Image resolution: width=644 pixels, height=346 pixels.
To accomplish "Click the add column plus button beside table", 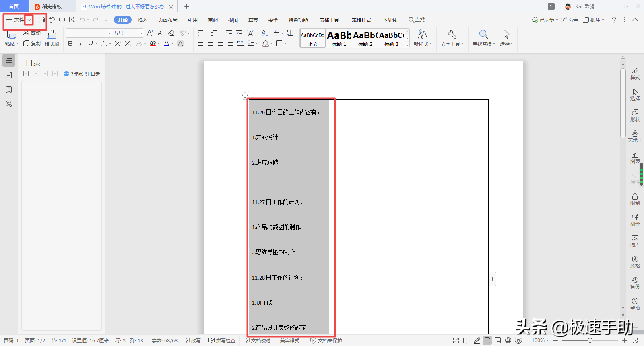I will tap(492, 279).
